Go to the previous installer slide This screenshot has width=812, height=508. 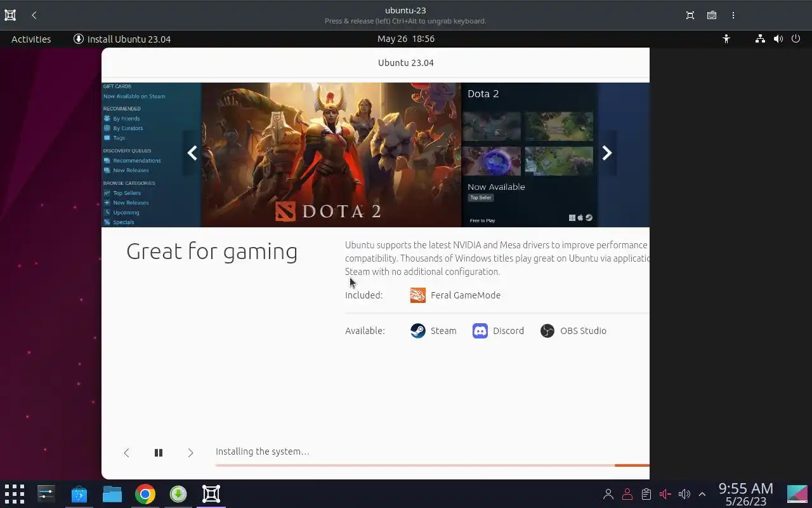point(126,453)
